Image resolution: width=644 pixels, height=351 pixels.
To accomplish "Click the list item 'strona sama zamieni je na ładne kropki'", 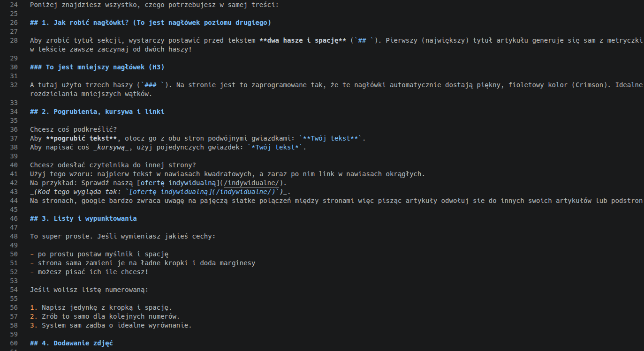I will coord(146,263).
